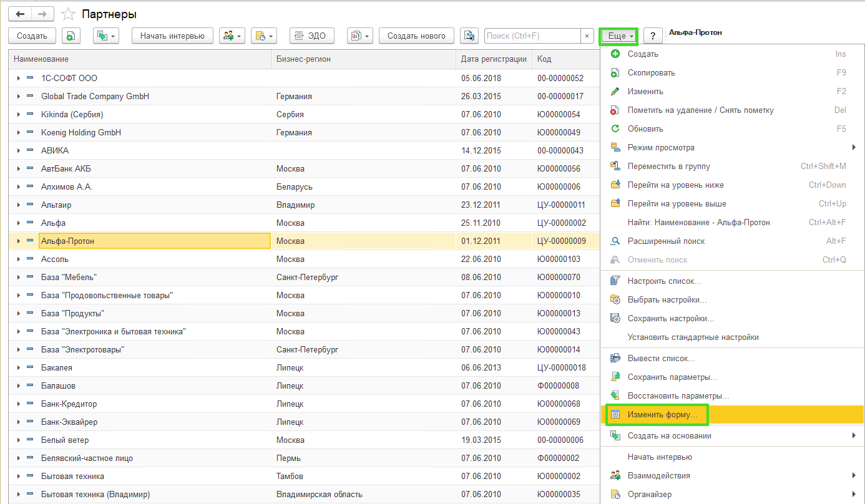Open the Еще dropdown menu

pyautogui.click(x=618, y=36)
